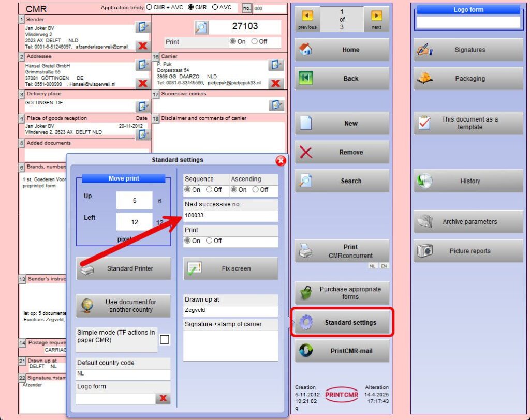The width and height of the screenshot is (530, 420).
Task: Click the Sender edit contact icon
Action: [x=142, y=27]
